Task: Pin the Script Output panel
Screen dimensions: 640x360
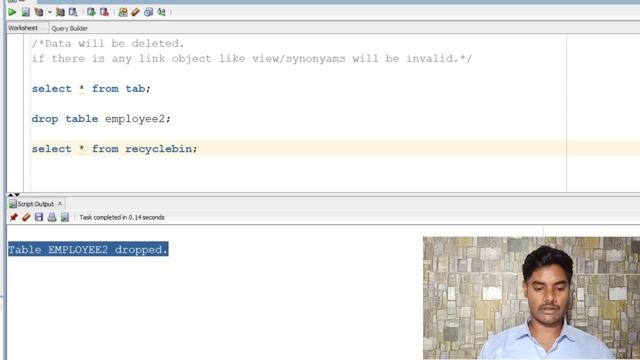Action: [x=13, y=217]
